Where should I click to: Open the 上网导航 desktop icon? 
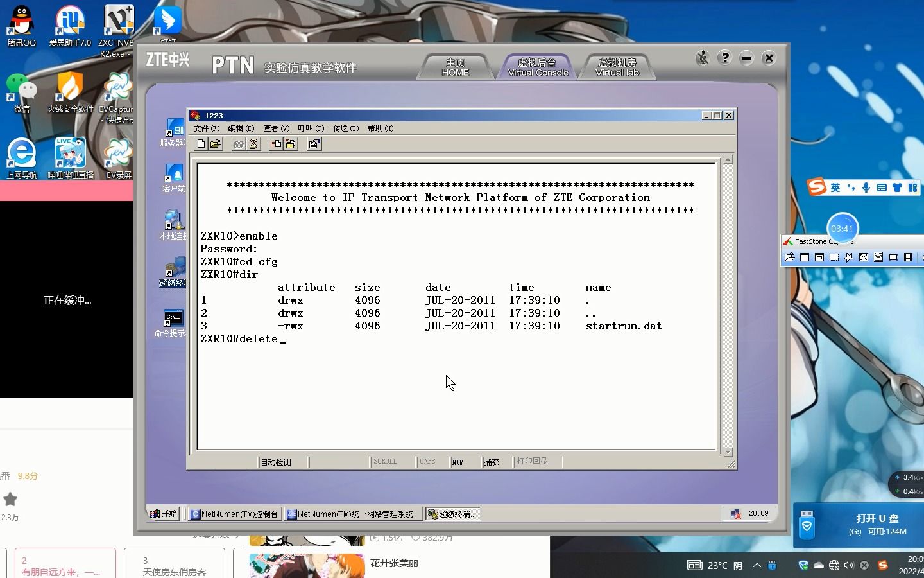(x=22, y=158)
